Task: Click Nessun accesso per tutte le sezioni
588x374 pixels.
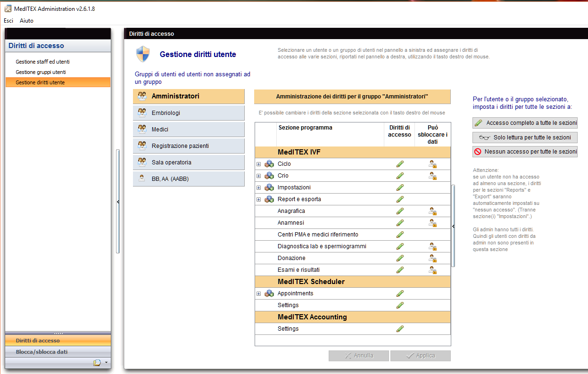Action: point(525,152)
